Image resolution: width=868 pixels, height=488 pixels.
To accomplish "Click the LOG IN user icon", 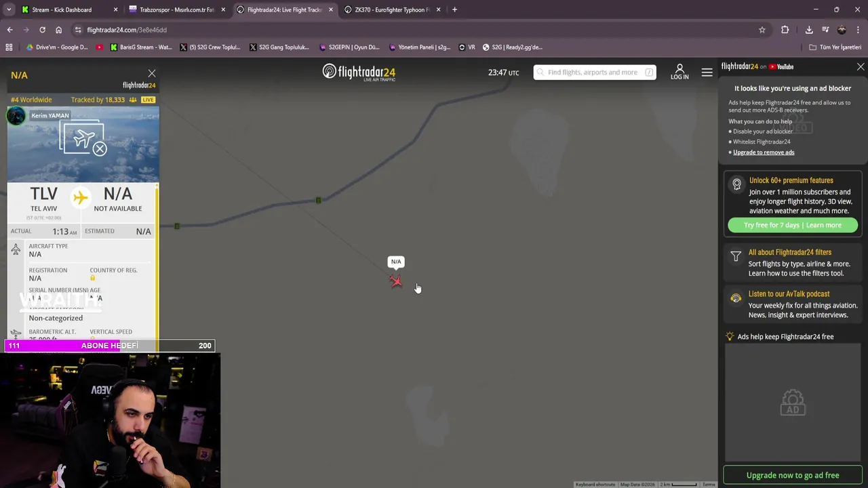I will (x=679, y=72).
